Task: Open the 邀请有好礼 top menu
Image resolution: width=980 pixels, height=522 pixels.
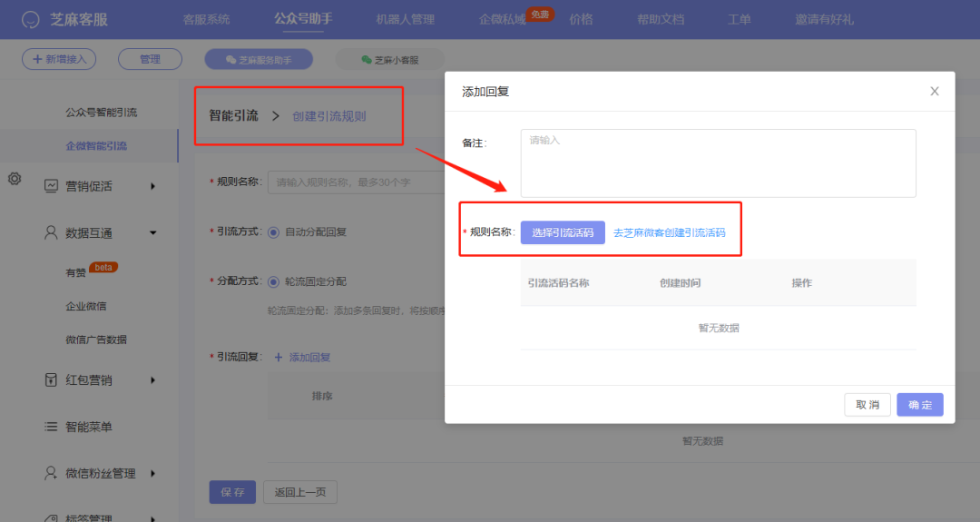Action: pos(824,19)
